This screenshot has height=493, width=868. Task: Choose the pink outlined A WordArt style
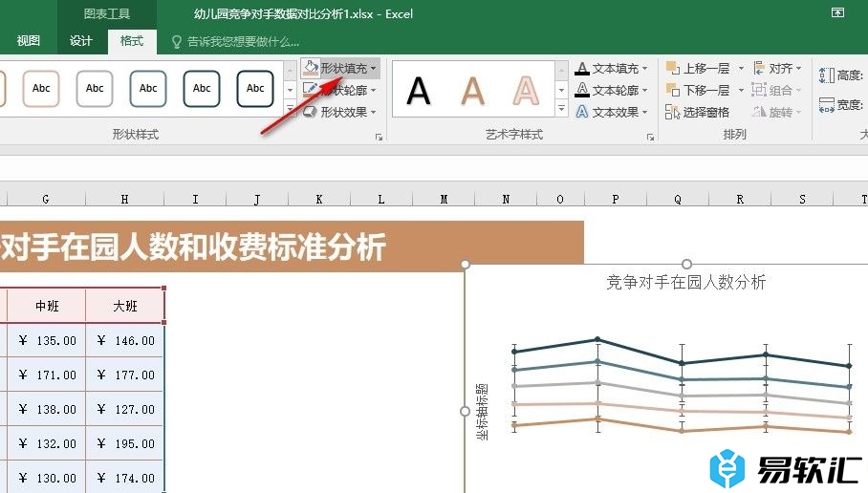coord(526,91)
